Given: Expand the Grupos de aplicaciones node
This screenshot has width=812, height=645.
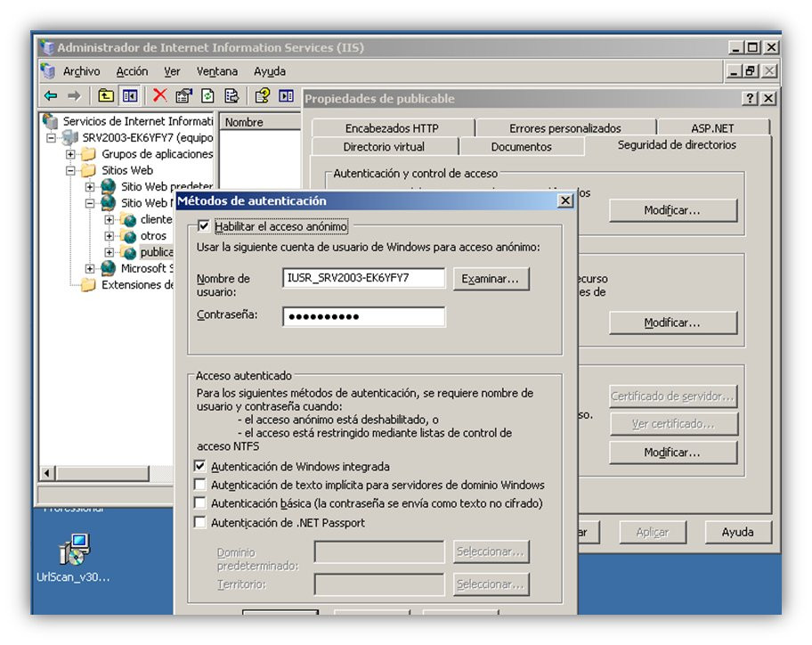Looking at the screenshot, I should tap(70, 154).
